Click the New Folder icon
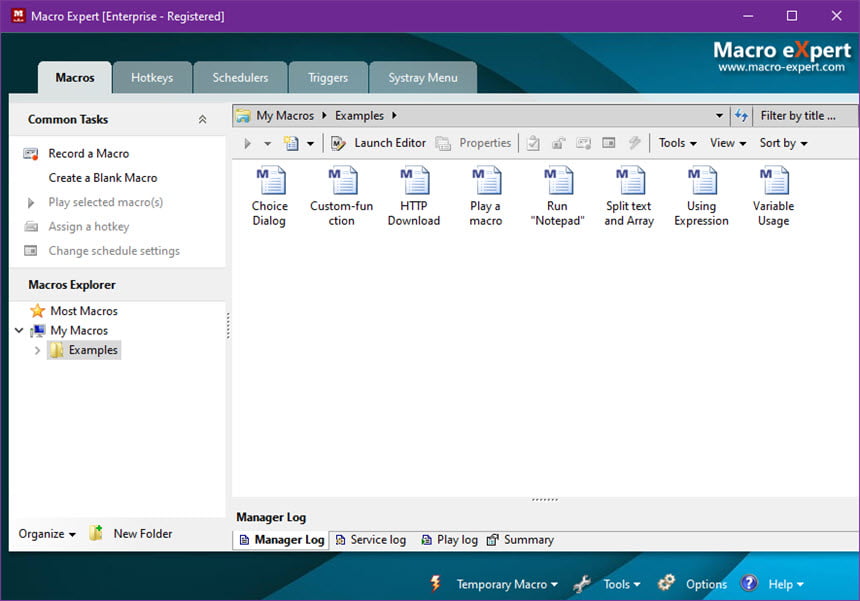This screenshot has height=601, width=860. (95, 532)
